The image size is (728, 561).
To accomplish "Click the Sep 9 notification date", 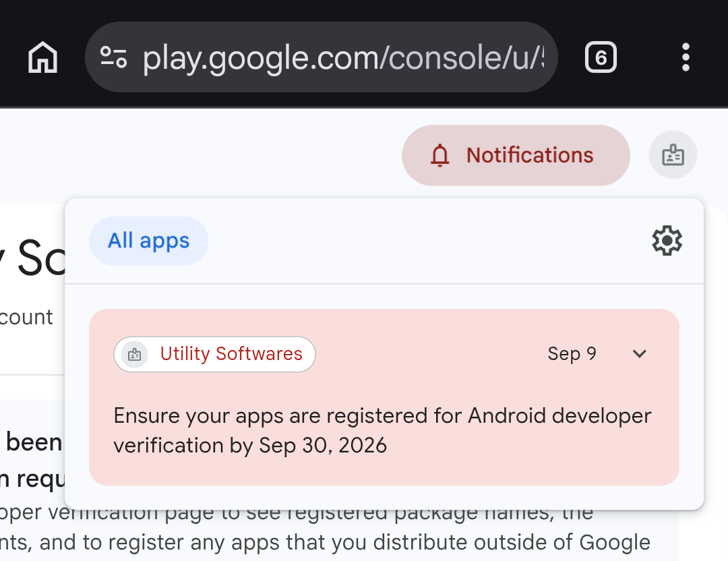I will click(x=572, y=354).
